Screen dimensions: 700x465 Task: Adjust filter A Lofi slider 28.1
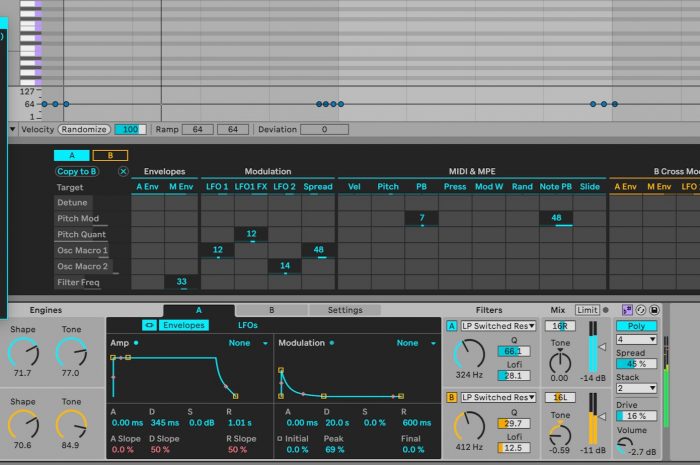[x=514, y=376]
